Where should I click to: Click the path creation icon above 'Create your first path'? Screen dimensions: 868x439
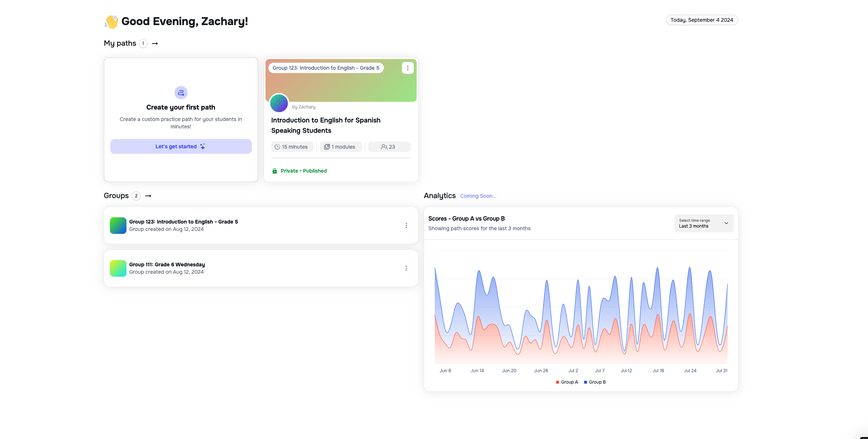pyautogui.click(x=181, y=92)
